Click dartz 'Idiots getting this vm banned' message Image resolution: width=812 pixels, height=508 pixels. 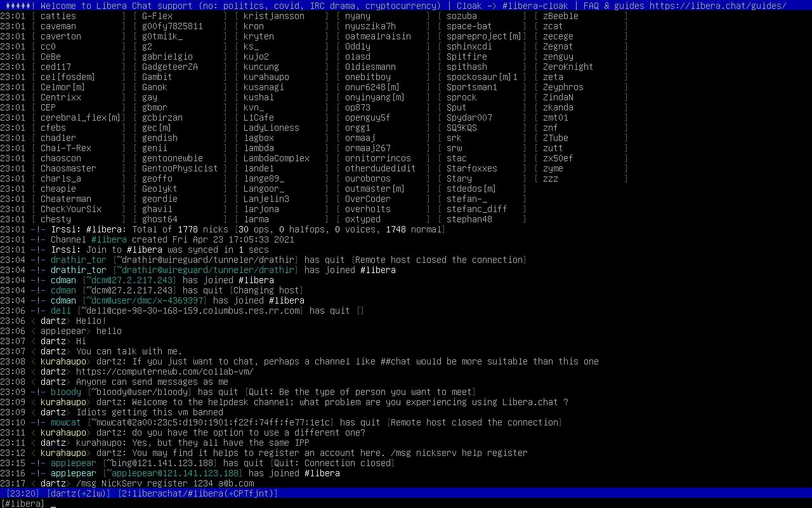pyautogui.click(x=112, y=412)
